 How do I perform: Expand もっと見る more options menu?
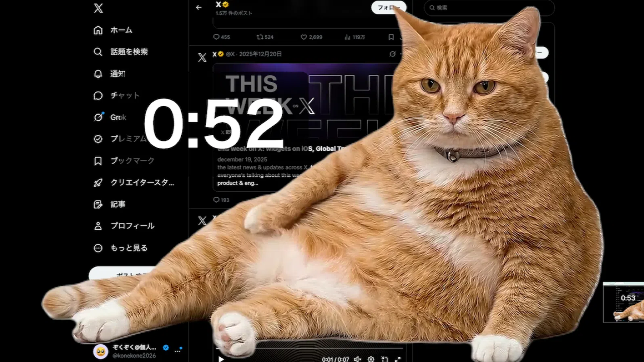click(121, 248)
